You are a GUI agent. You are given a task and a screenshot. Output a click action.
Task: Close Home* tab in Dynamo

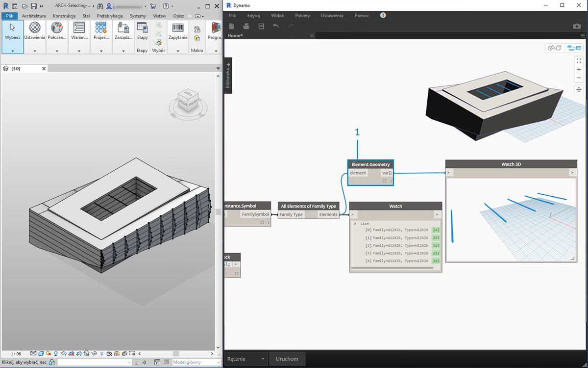click(312, 36)
